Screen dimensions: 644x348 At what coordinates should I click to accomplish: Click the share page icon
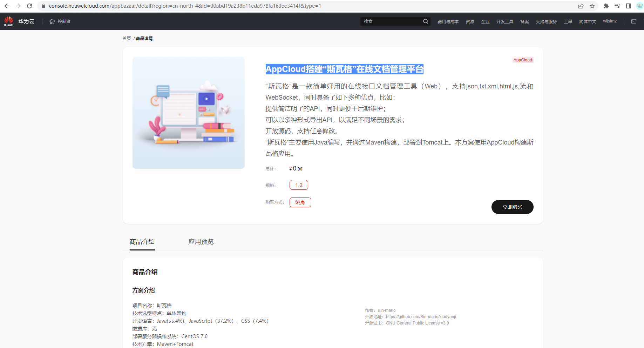point(581,6)
